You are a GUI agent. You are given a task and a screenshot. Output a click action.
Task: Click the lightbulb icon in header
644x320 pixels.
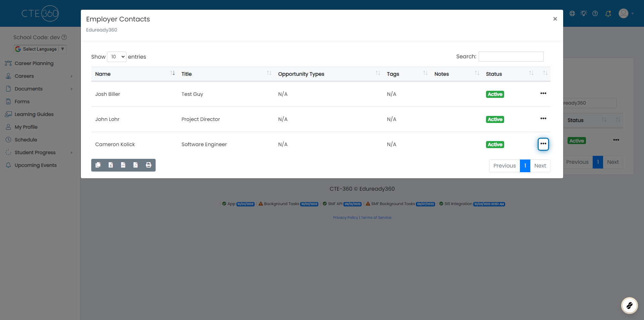click(584, 13)
